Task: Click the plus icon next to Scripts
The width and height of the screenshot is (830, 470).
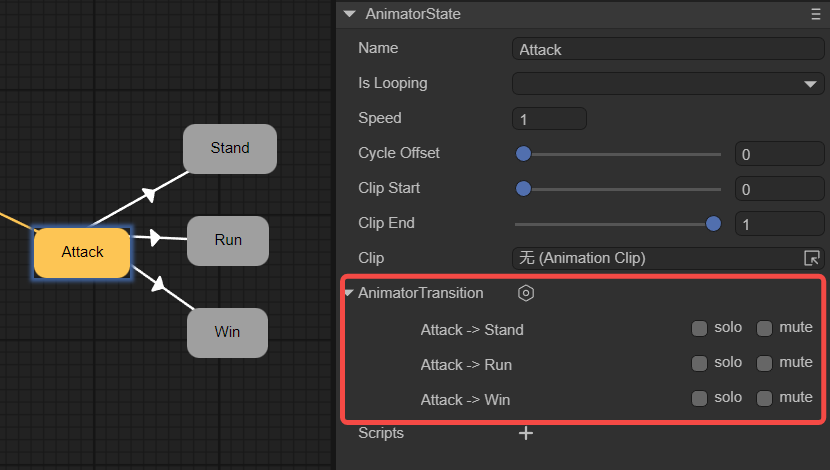Action: point(526,433)
